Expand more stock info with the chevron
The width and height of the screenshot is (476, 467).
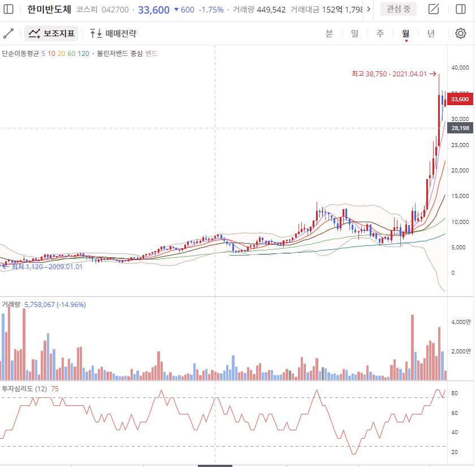point(369,9)
